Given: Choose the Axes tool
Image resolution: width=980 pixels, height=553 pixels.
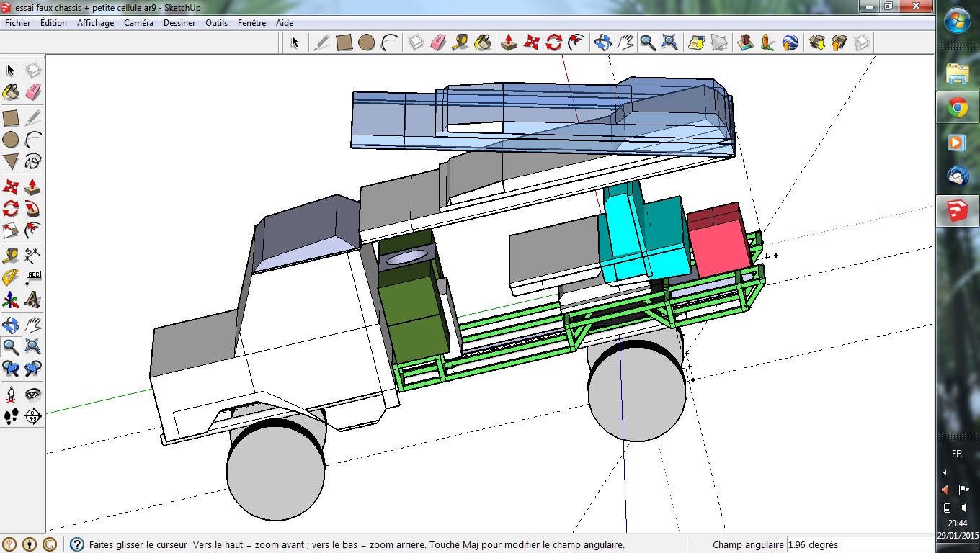Looking at the screenshot, I should point(11,300).
